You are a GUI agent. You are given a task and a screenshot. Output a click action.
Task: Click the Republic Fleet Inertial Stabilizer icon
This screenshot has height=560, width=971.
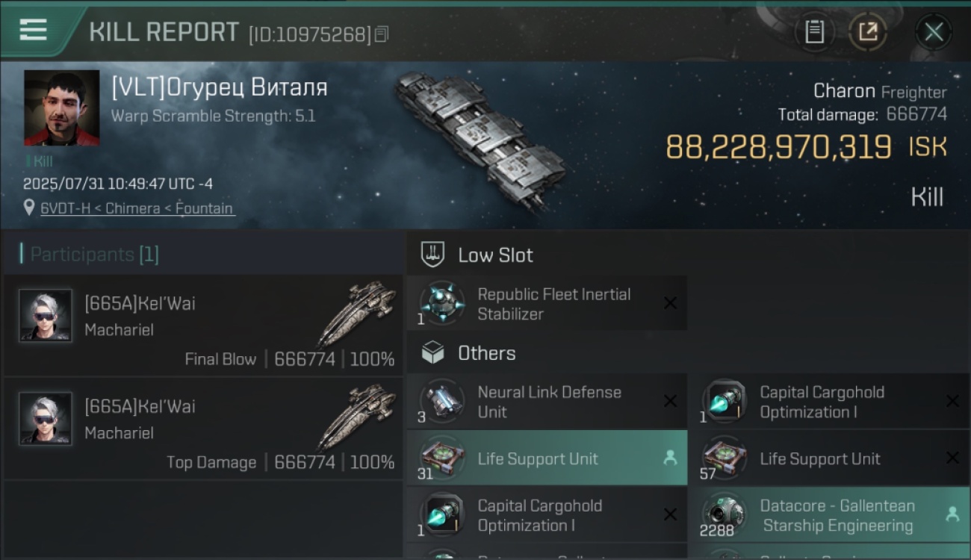442,303
